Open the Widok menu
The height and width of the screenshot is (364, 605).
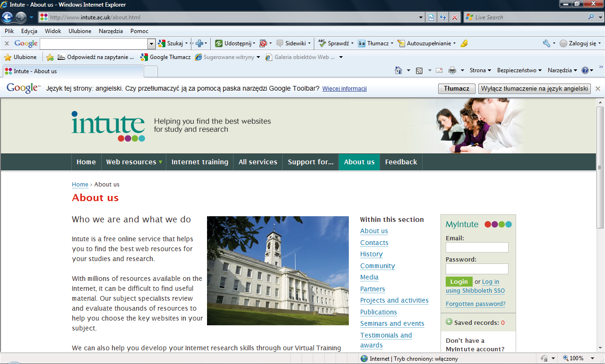tap(53, 31)
